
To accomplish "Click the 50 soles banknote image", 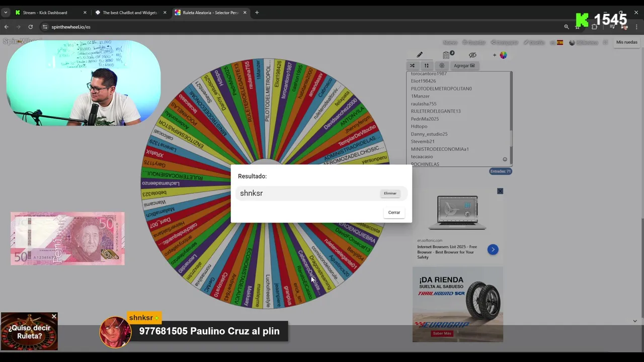I will [67, 238].
